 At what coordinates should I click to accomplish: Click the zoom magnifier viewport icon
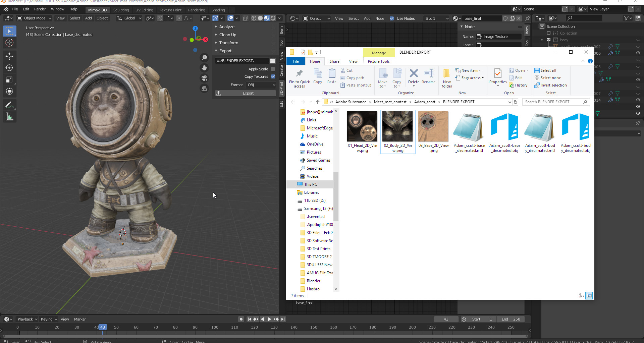[x=204, y=58]
